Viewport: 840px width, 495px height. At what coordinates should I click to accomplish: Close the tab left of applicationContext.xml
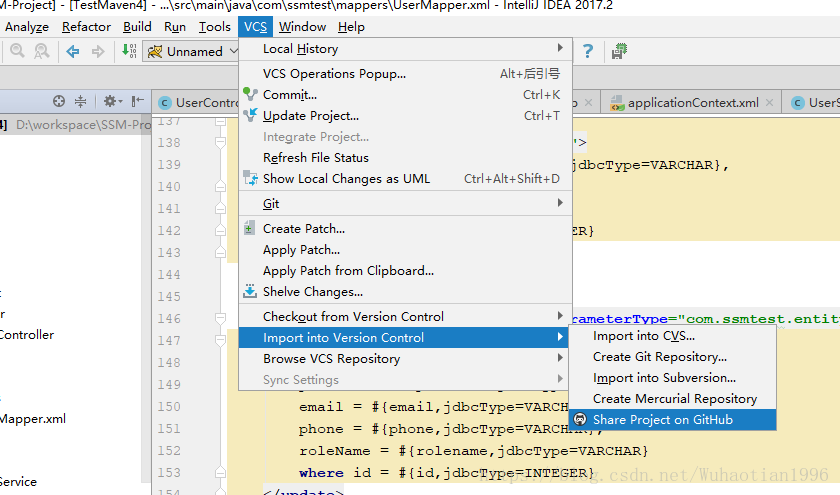coord(588,102)
